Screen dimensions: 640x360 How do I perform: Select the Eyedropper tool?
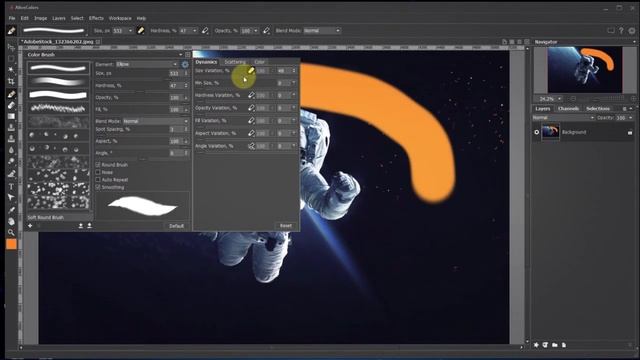tap(11, 210)
